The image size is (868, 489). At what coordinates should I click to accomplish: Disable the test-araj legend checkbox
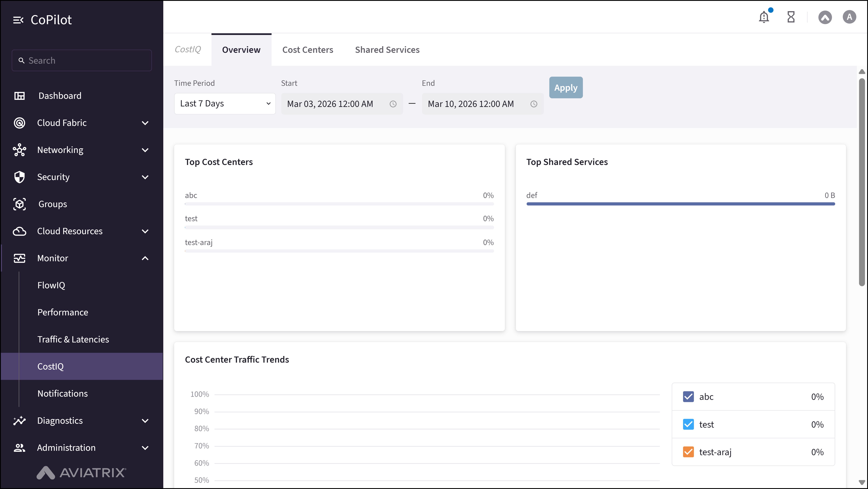click(688, 452)
